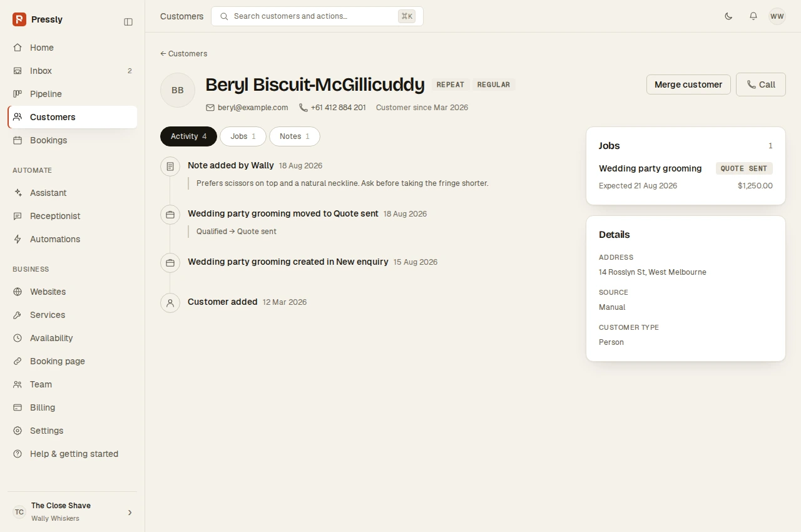Image resolution: width=801 pixels, height=532 pixels.
Task: Open Wedding party grooming job in Jobs card
Action: coord(650,168)
